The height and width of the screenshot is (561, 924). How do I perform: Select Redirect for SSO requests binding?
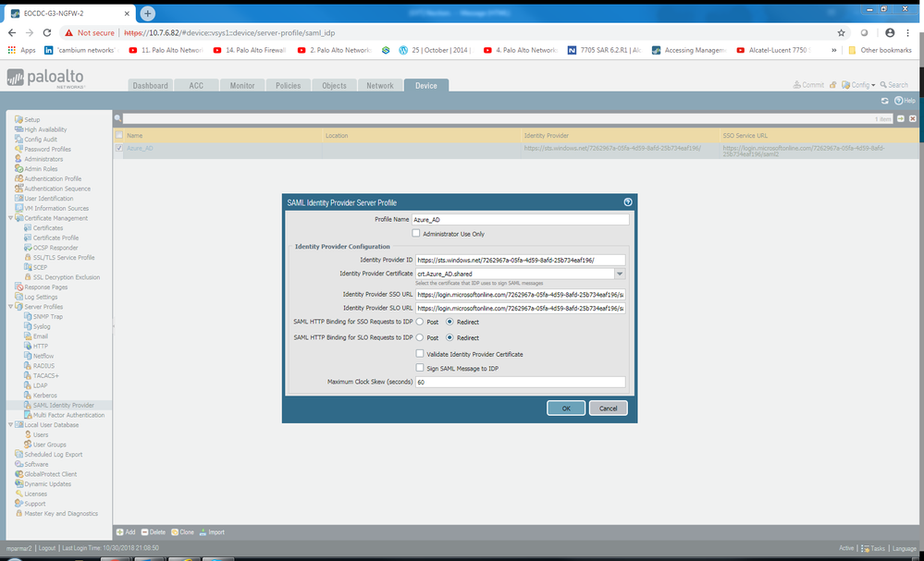pyautogui.click(x=450, y=322)
